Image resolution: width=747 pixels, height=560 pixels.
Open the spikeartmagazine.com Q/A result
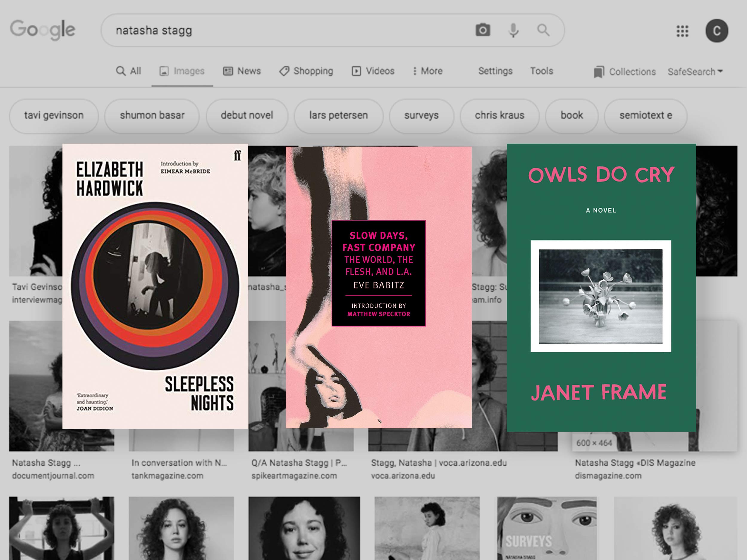[x=299, y=469]
